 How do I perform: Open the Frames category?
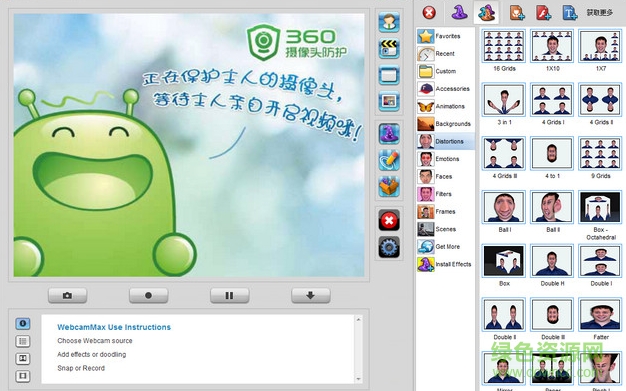pyautogui.click(x=446, y=212)
